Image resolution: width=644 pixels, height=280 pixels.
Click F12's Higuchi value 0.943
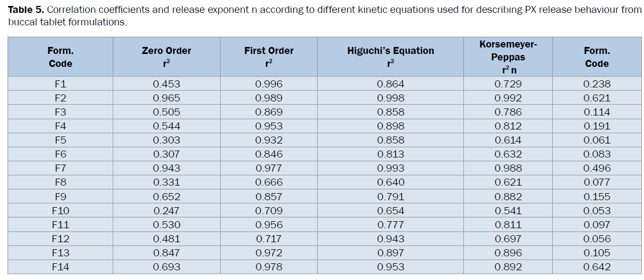point(390,238)
